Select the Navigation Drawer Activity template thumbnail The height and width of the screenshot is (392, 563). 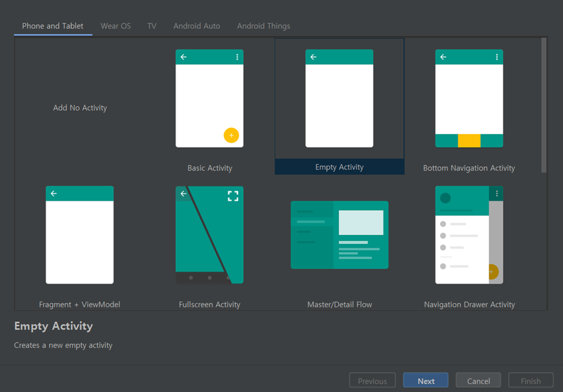pyautogui.click(x=469, y=235)
